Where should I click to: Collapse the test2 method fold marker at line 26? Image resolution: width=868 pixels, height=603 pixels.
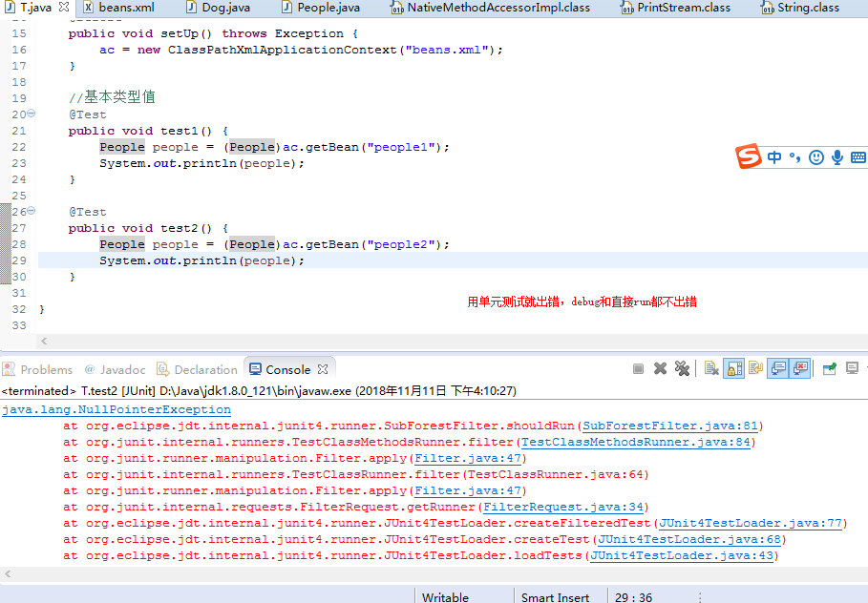click(32, 211)
